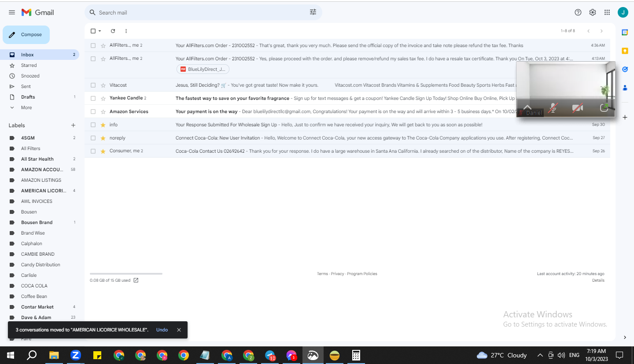Unstar the noreply Coca-Cola invitation email
The width and height of the screenshot is (634, 364).
click(x=103, y=138)
